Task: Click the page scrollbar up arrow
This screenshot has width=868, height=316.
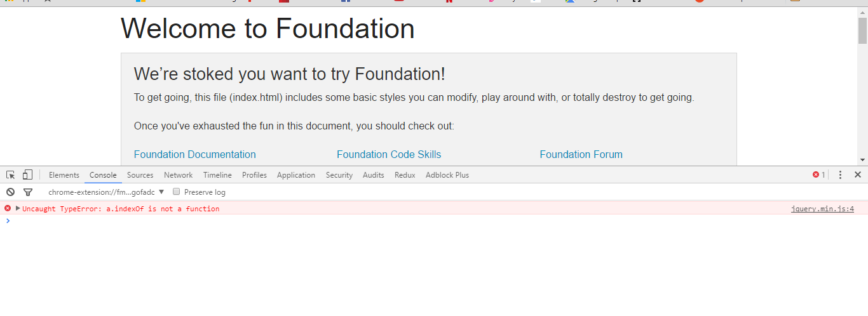Action: point(862,12)
